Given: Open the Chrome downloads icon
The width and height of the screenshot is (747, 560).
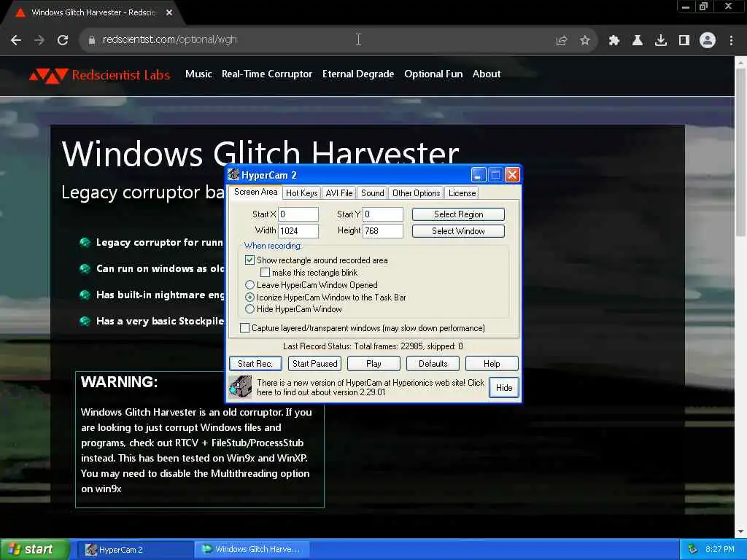Looking at the screenshot, I should (x=661, y=41).
